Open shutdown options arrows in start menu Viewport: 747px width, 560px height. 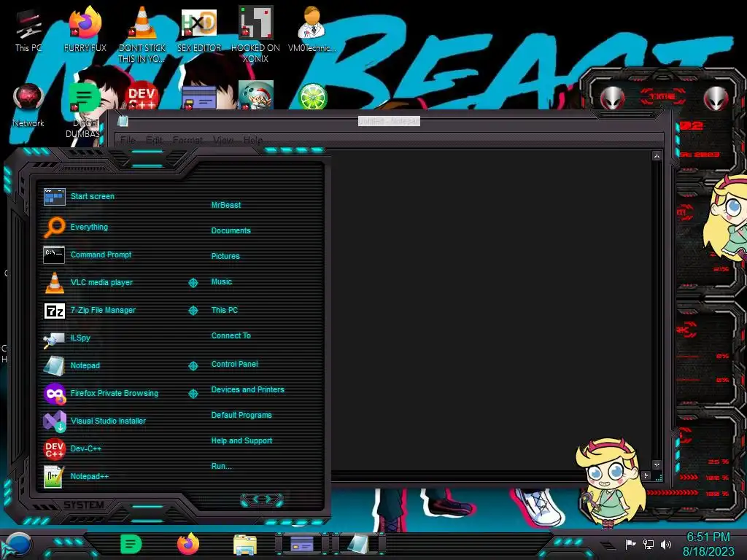(x=262, y=499)
